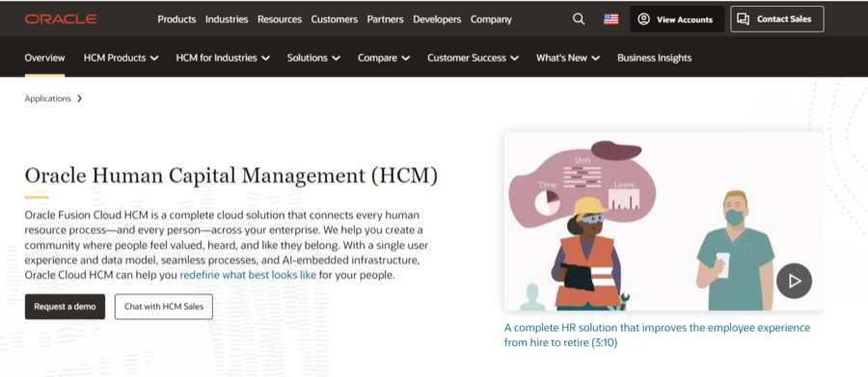Start Chat with HCM Sales
The width and height of the screenshot is (868, 377).
coord(164,307)
